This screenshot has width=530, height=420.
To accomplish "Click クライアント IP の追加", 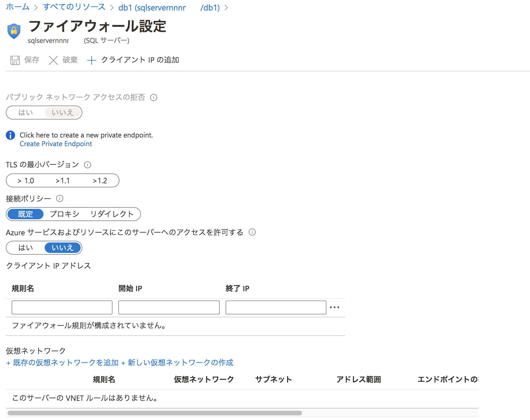I will 133,60.
